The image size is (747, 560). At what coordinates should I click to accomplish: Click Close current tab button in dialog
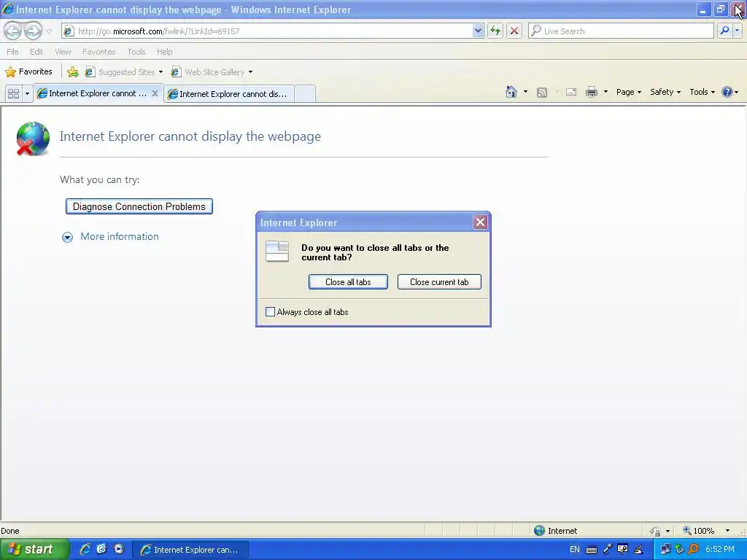click(439, 282)
